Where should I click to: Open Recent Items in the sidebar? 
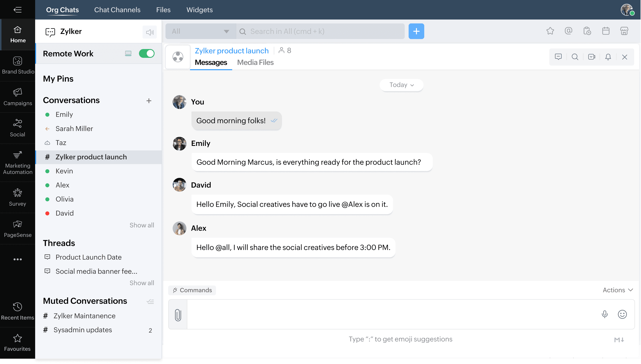(x=18, y=312)
